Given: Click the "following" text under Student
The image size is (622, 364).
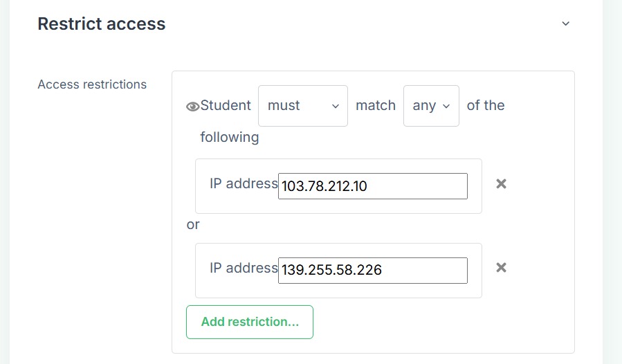Looking at the screenshot, I should click(x=230, y=137).
